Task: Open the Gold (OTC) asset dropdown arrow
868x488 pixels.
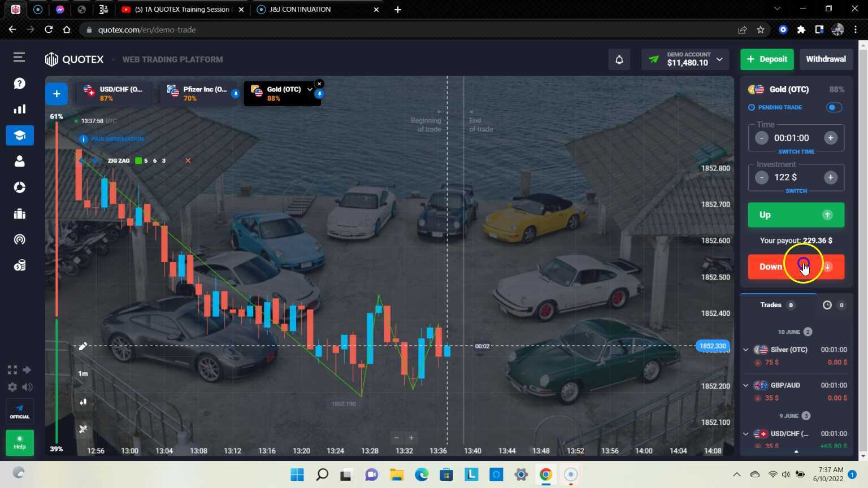Action: click(310, 89)
